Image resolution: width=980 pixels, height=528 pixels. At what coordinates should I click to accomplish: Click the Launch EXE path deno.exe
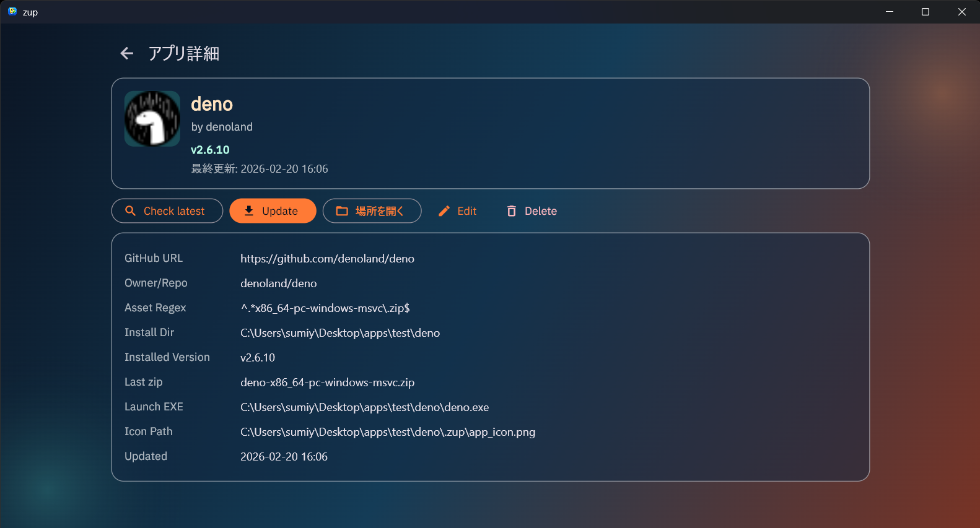click(364, 407)
